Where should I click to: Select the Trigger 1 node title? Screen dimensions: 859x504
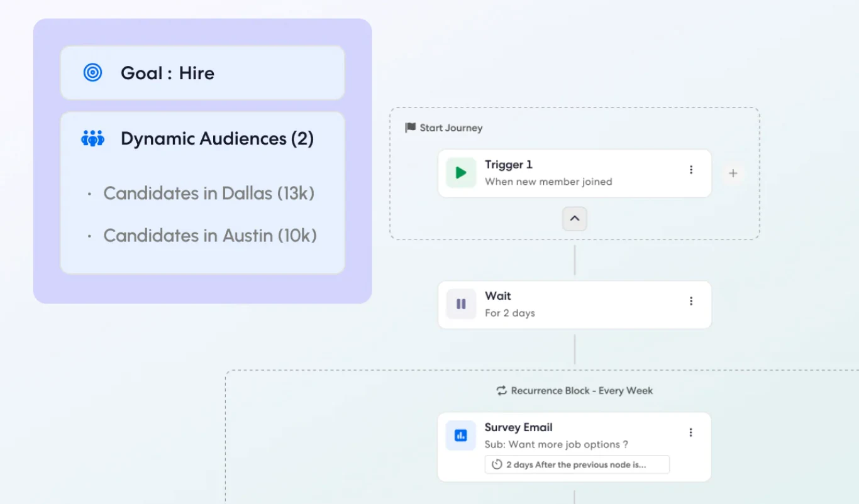(509, 165)
